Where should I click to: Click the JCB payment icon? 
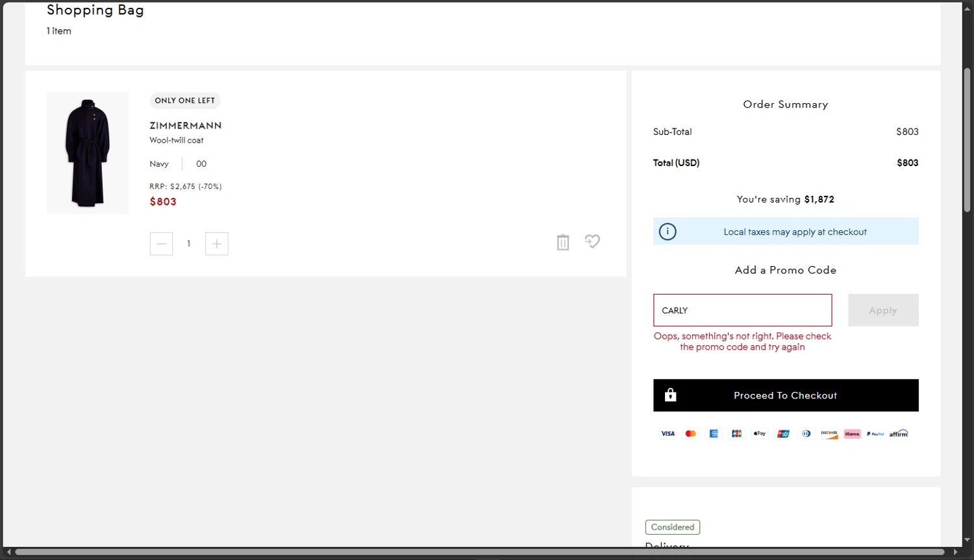tap(737, 433)
